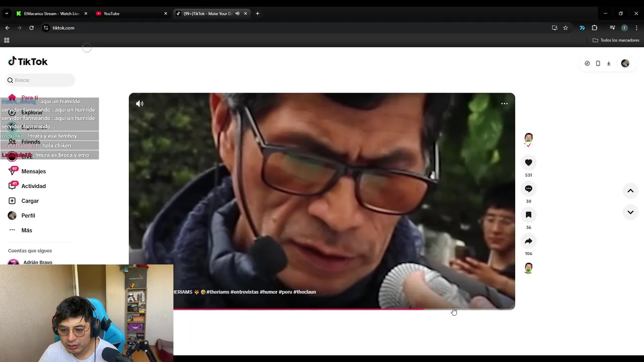Open the spinning sound disc avatar
Screen dimensions: 644x362
[x=528, y=268]
